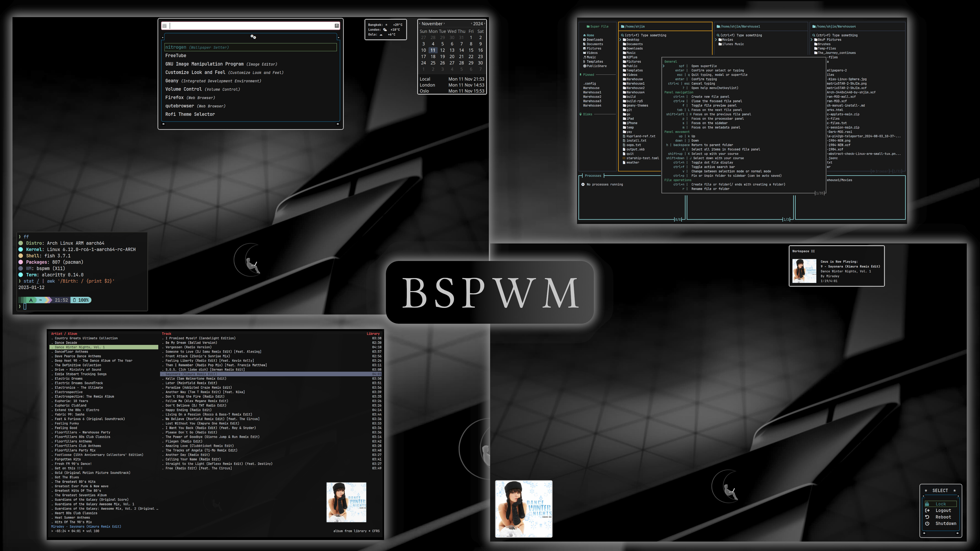The height and width of the screenshot is (551, 980).
Task: Click the x icon beside No processes running
Action: click(x=583, y=184)
